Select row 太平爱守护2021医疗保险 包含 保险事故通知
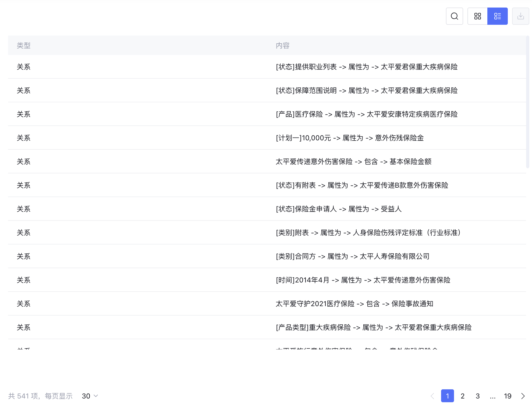 [x=354, y=304]
